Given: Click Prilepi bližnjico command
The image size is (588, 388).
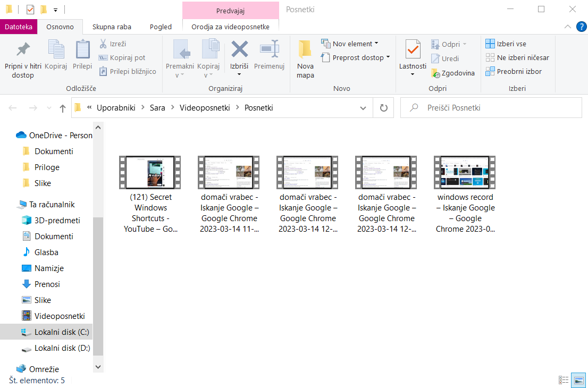Looking at the screenshot, I should pyautogui.click(x=128, y=71).
